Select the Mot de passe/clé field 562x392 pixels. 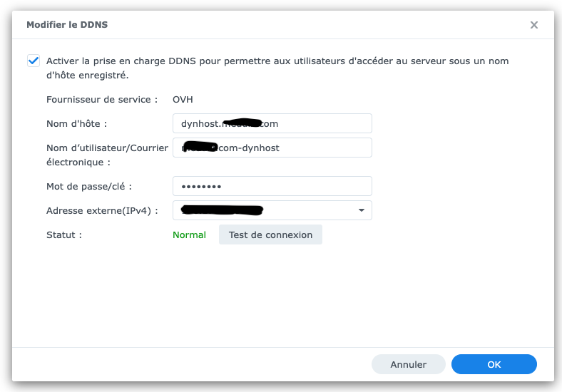click(x=272, y=186)
